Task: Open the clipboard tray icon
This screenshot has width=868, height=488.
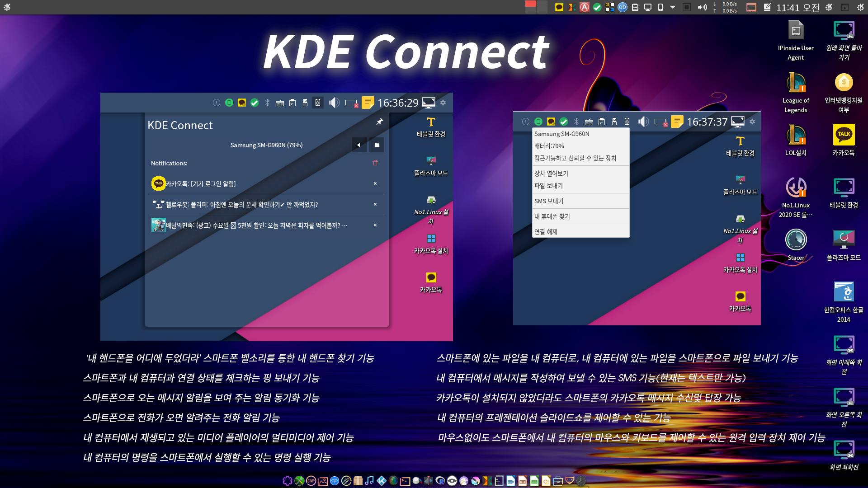Action: point(635,7)
